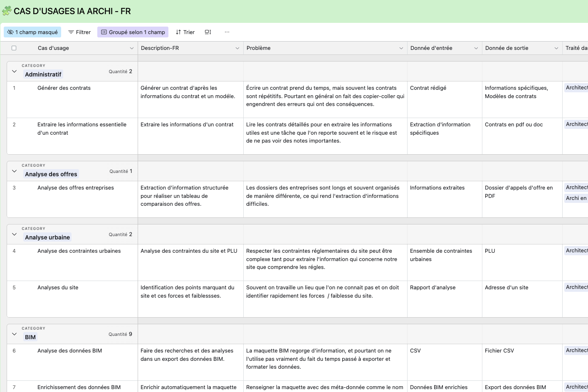
Task: Click the row height adjustment icon
Action: pos(208,32)
